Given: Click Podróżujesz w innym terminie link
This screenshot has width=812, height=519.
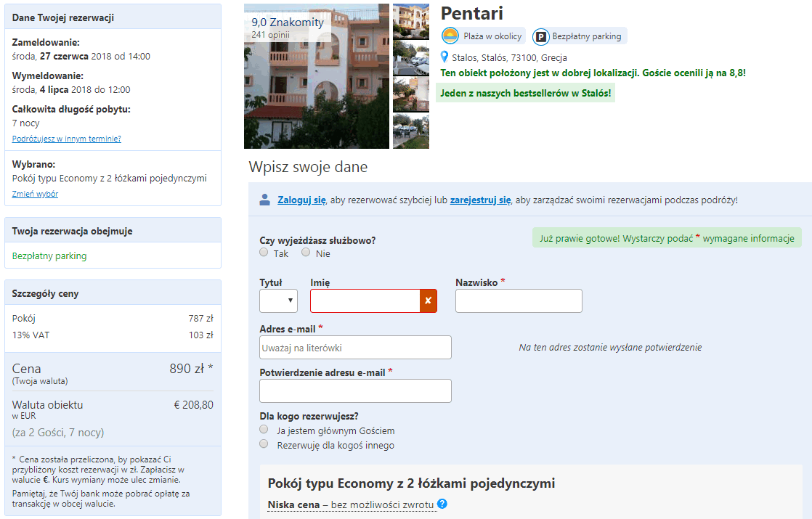Looking at the screenshot, I should pos(66,139).
